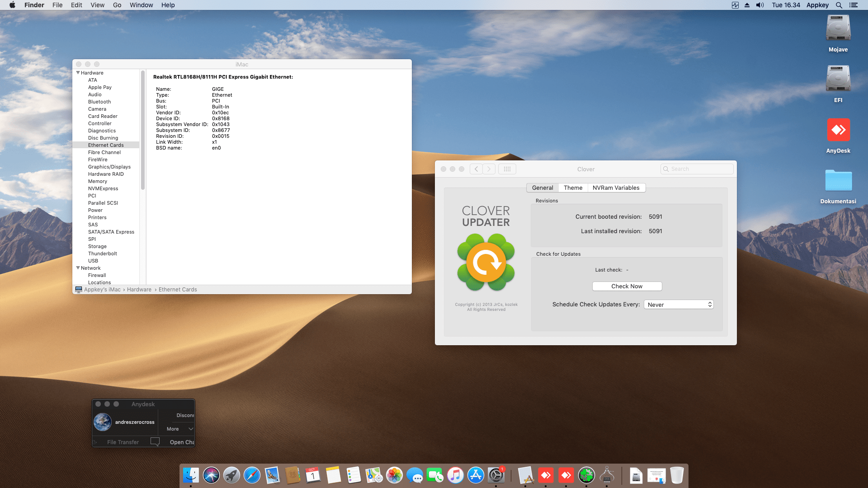Open Launchpad rocket icon in dock
The height and width of the screenshot is (488, 868).
click(x=231, y=475)
